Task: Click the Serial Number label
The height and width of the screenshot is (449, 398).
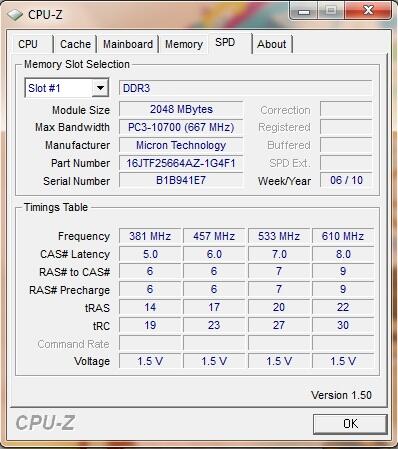Action: click(x=76, y=181)
